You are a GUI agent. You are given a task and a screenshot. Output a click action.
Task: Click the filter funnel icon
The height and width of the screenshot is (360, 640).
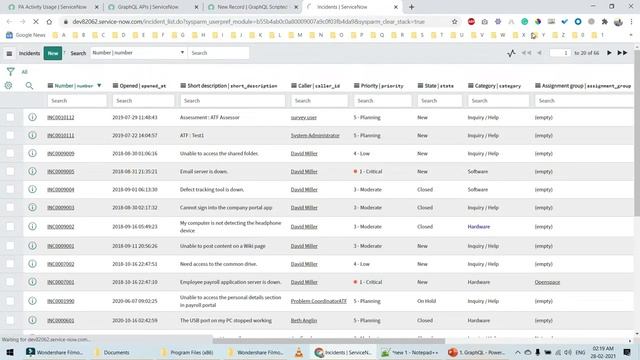(x=11, y=72)
